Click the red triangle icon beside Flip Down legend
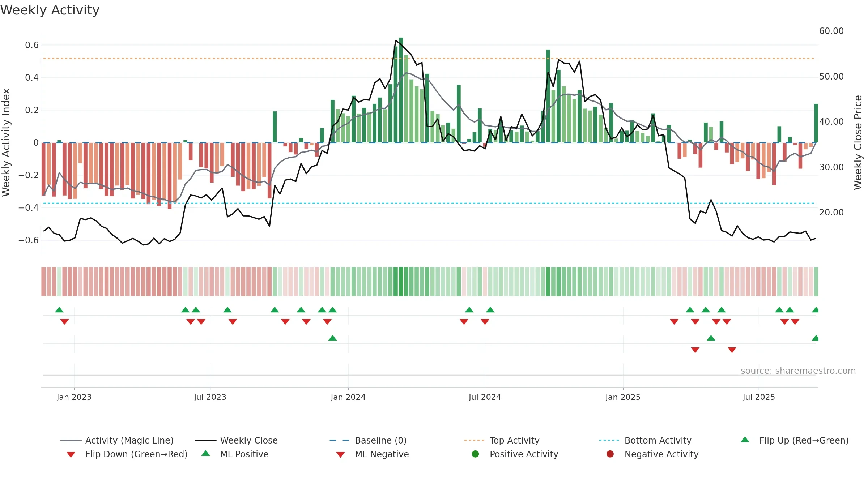Image resolution: width=868 pixels, height=488 pixels. [x=71, y=455]
